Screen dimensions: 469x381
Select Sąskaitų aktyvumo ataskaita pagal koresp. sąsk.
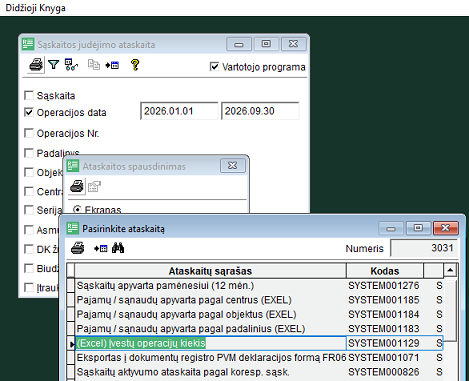point(211,372)
